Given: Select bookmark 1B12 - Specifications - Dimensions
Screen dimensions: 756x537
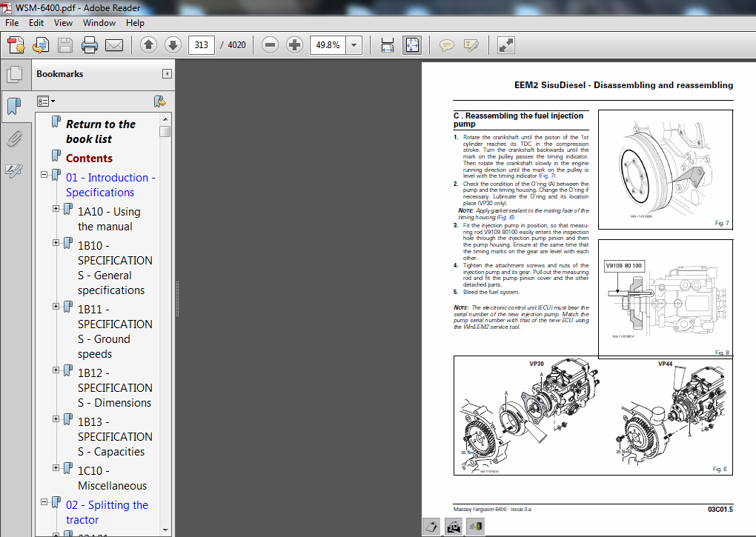Looking at the screenshot, I should coord(115,387).
